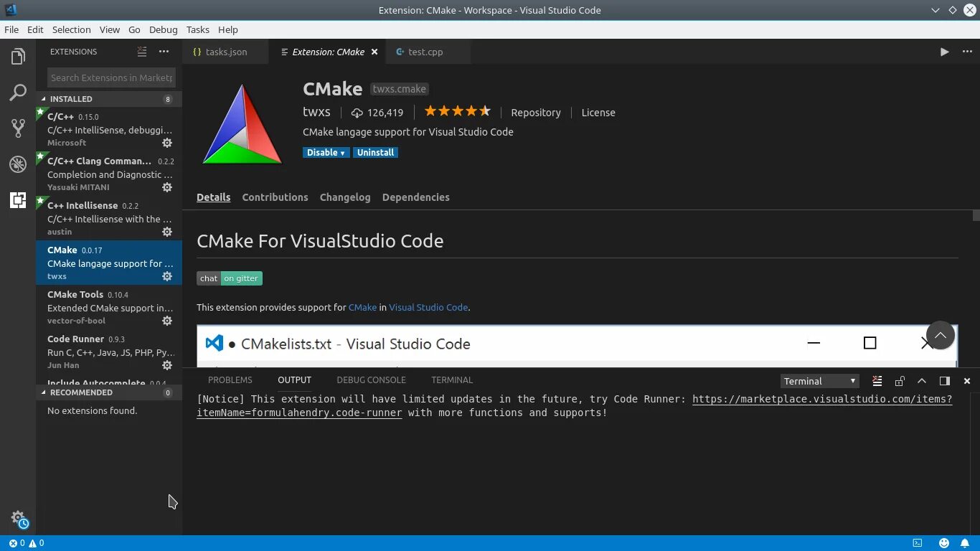The width and height of the screenshot is (980, 551).
Task: Show the Changelog tab of the extension
Action: pyautogui.click(x=345, y=197)
